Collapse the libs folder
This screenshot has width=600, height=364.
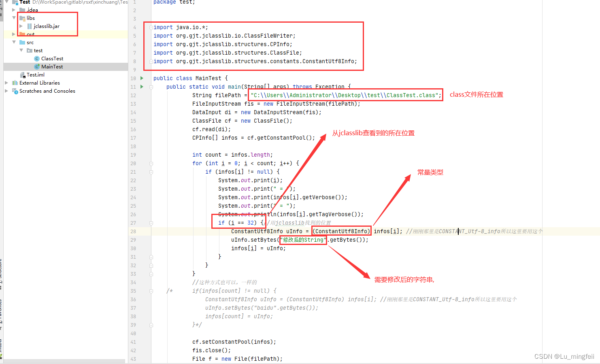13,18
